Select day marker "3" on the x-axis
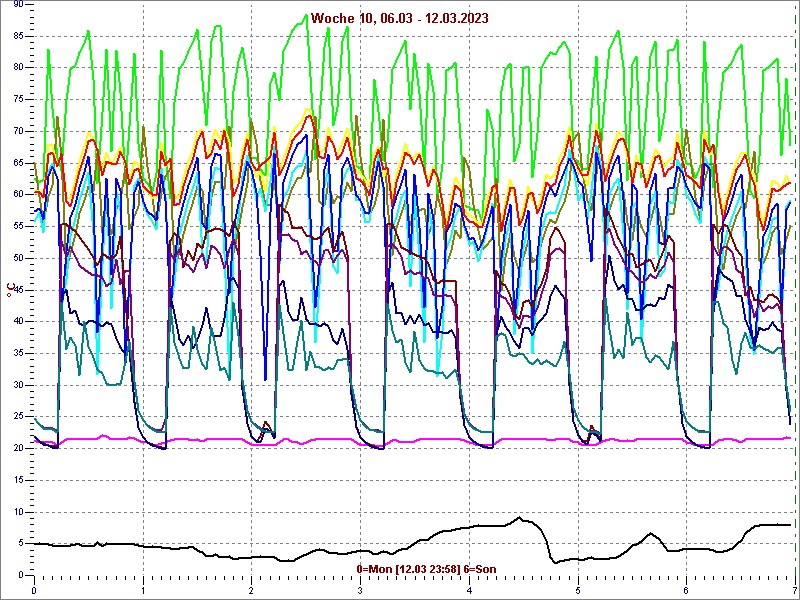Screen dimensions: 800x600 pyautogui.click(x=360, y=590)
